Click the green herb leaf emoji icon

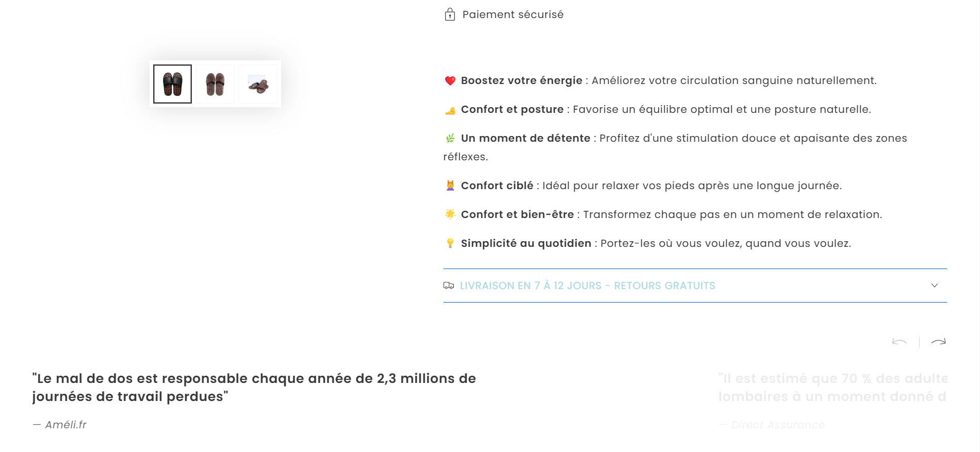point(450,138)
